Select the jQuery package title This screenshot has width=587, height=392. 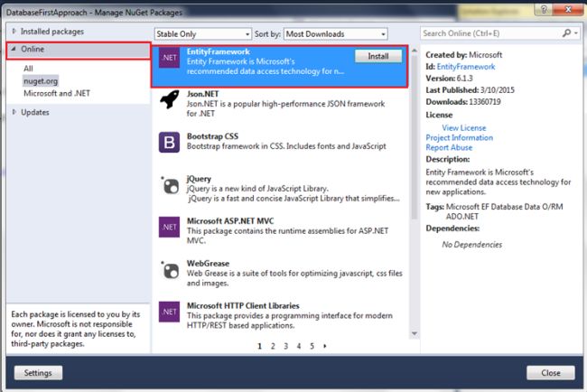tap(199, 179)
